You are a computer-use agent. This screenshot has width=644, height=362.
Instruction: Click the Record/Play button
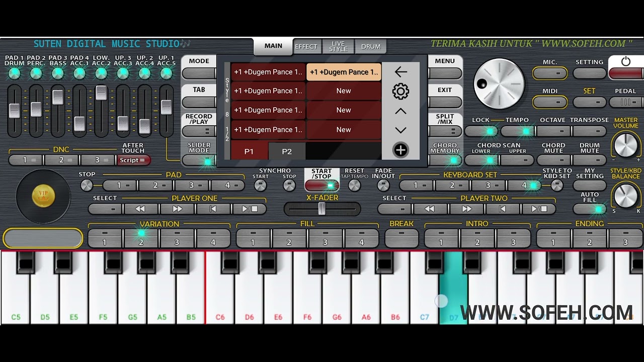pos(199,132)
